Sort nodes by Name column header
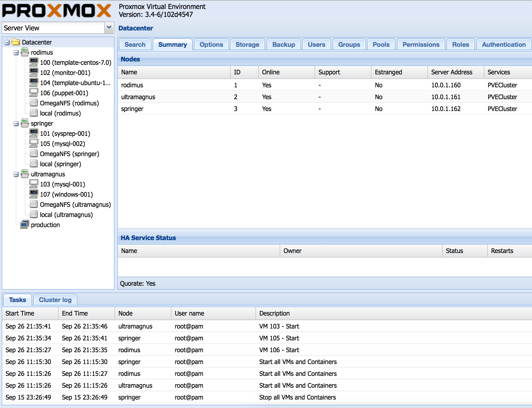This screenshot has width=532, height=408. (x=174, y=72)
